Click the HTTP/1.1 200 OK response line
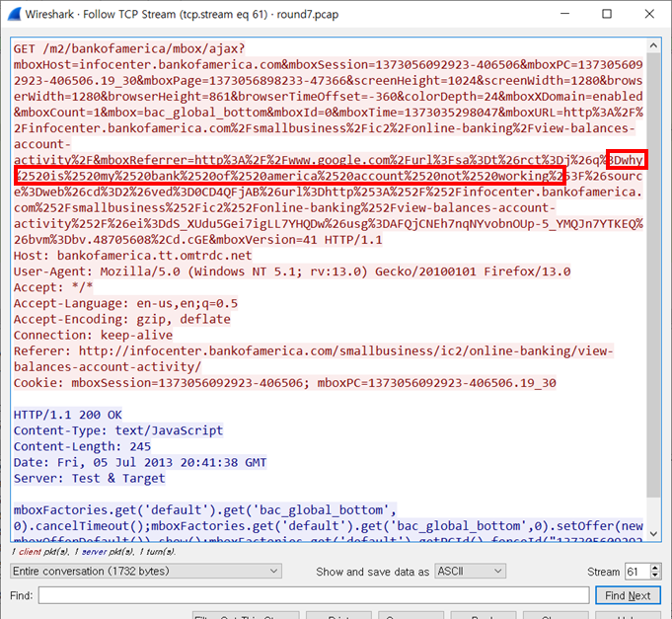The image size is (672, 619). [x=68, y=415]
